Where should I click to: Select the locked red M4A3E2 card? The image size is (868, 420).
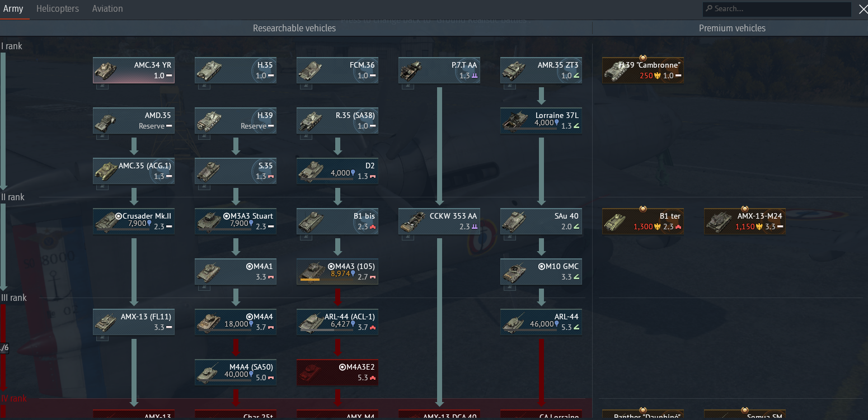(337, 372)
